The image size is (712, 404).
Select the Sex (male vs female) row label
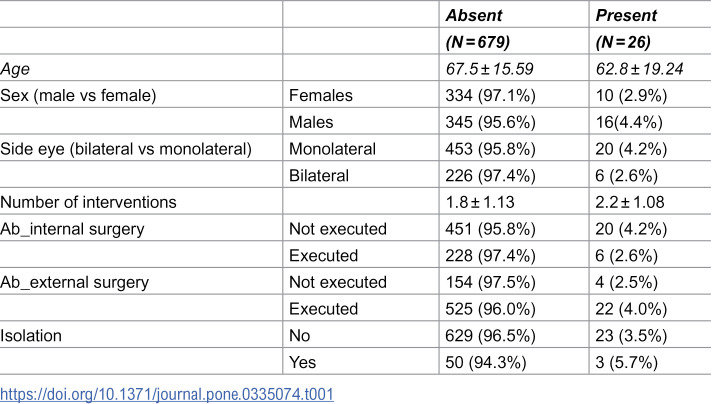[78, 96]
